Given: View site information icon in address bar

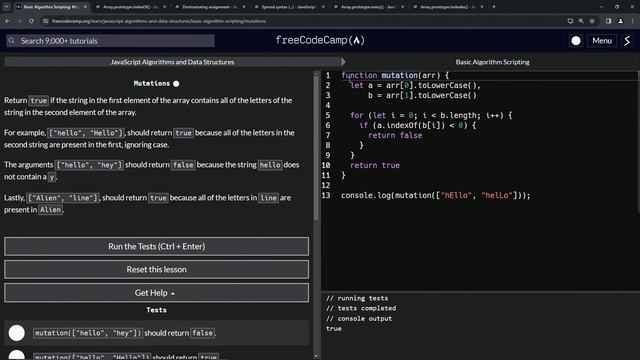Looking at the screenshot, I should click(46, 21).
